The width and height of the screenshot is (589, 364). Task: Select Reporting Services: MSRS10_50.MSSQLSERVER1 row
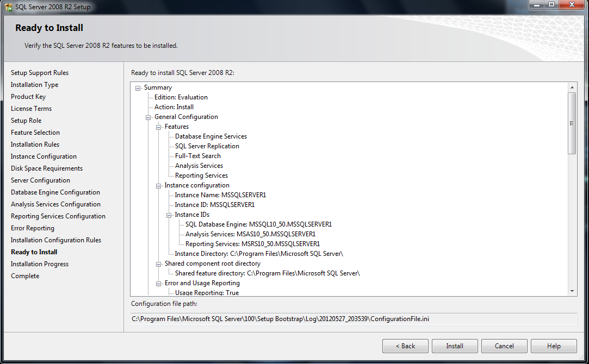coord(252,244)
